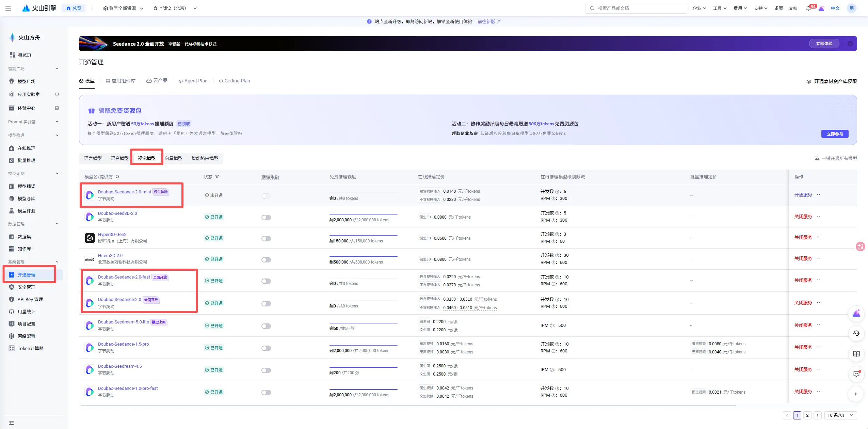The height and width of the screenshot is (429, 868).
Task: Click the API Key 管理 shield icon
Action: 12,299
